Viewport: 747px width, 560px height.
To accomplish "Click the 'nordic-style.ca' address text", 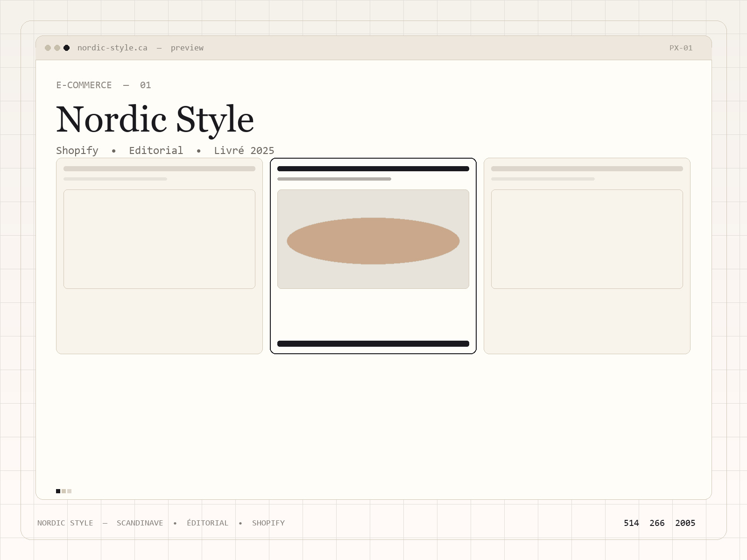I will click(113, 48).
